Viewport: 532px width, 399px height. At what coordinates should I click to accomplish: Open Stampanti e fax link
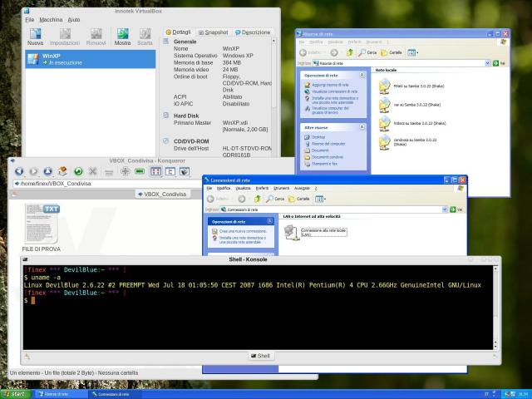click(324, 164)
